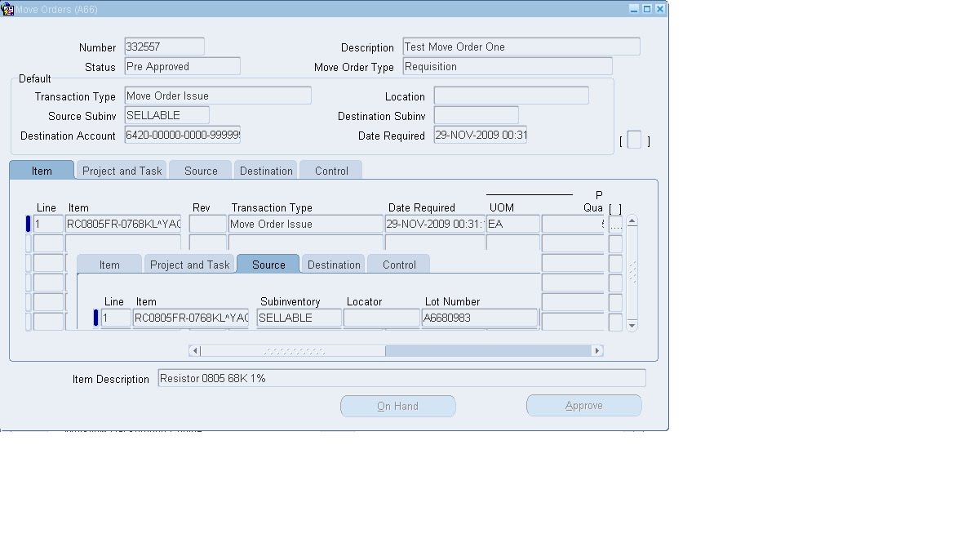
Task: Click the horizontal scrollbar left arrow
Action: click(194, 349)
